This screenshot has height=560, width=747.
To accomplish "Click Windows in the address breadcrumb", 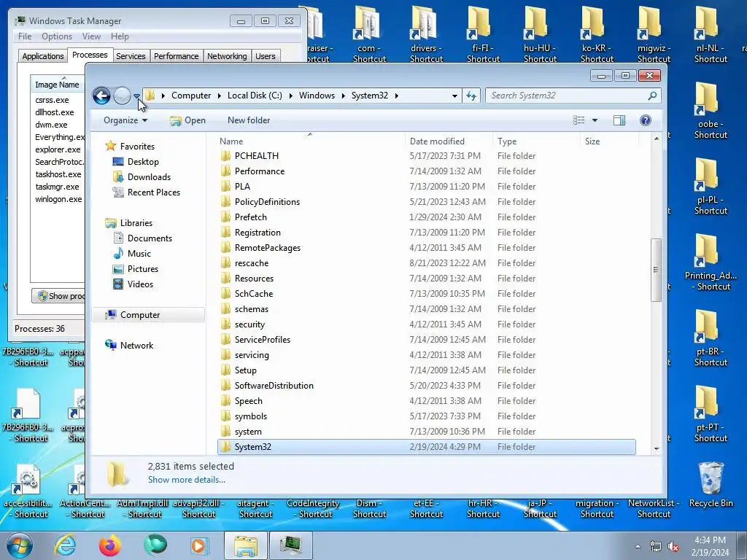I will click(317, 96).
